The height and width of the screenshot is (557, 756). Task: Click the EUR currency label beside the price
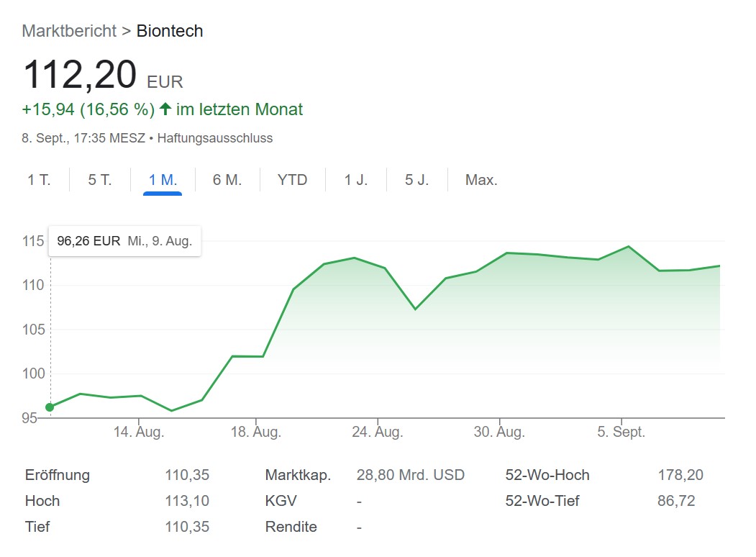click(165, 82)
